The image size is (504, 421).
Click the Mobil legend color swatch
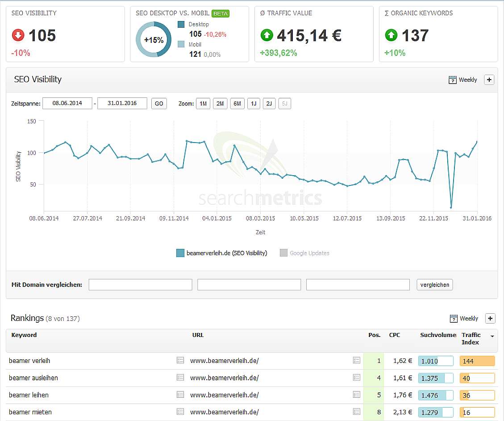[181, 44]
